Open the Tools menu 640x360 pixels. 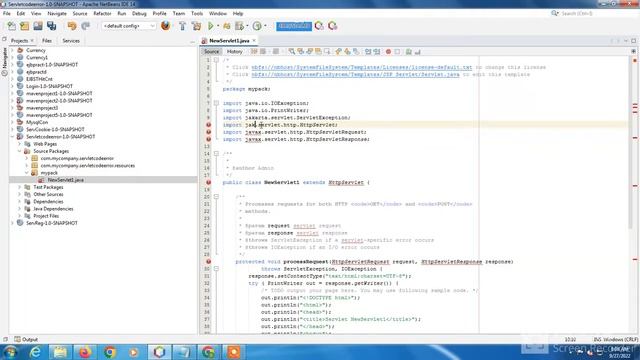(x=197, y=13)
